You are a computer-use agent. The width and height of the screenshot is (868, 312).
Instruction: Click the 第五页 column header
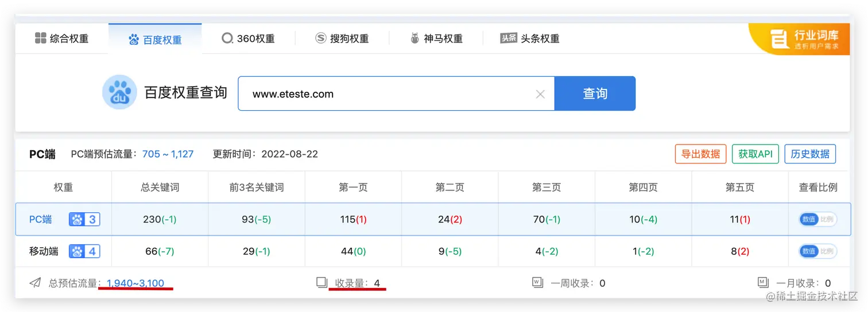coord(740,188)
